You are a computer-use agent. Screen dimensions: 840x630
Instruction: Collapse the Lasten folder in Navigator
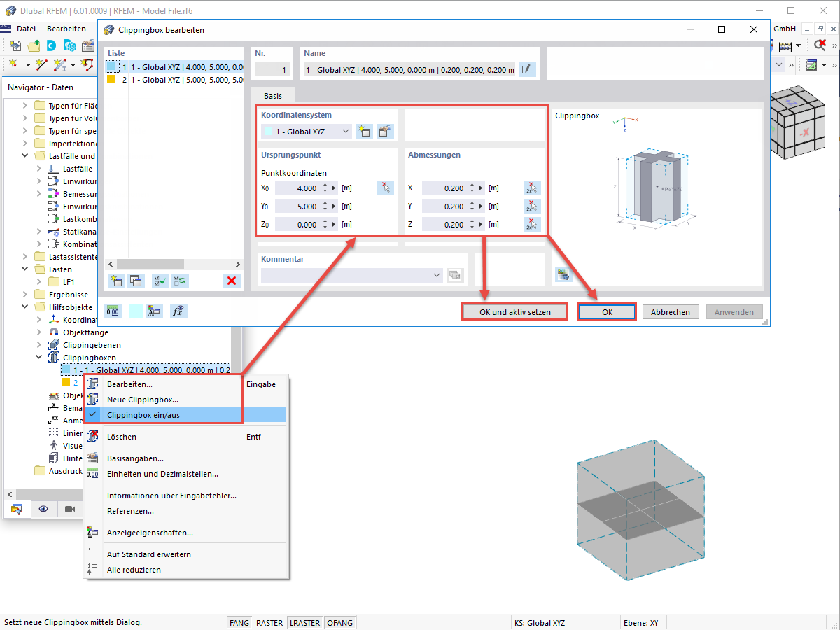click(25, 269)
